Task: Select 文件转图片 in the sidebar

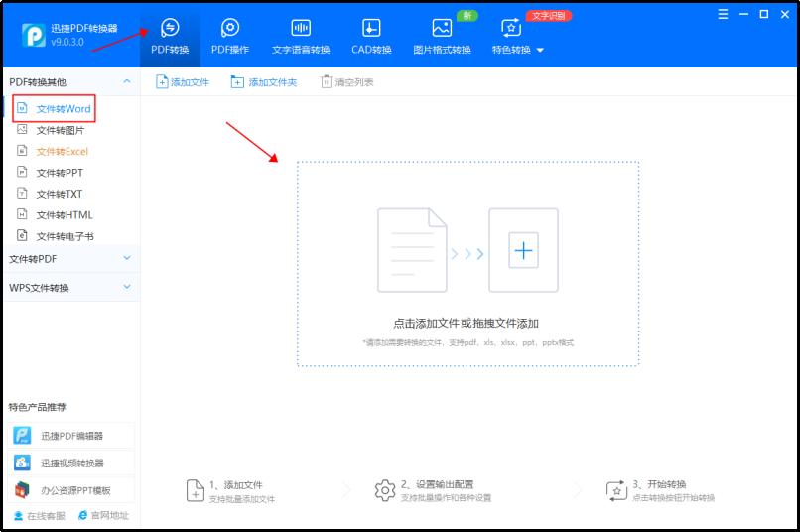Action: [x=61, y=130]
